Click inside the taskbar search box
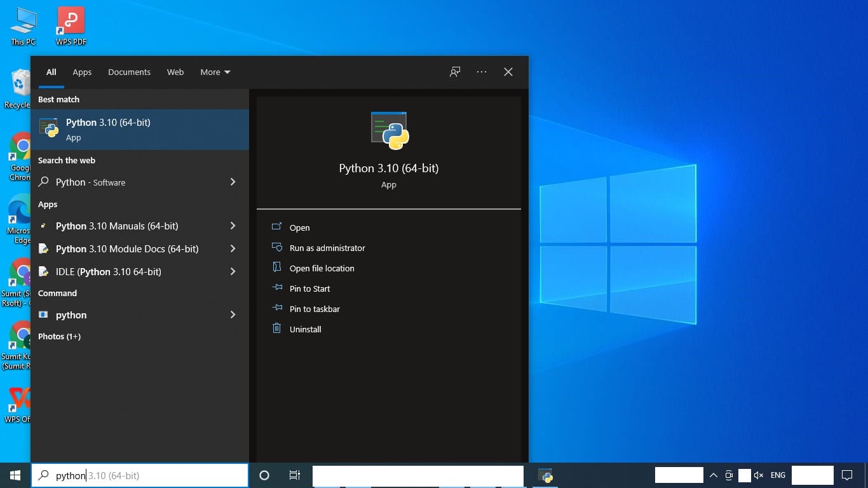This screenshot has height=488, width=868. 140,475
